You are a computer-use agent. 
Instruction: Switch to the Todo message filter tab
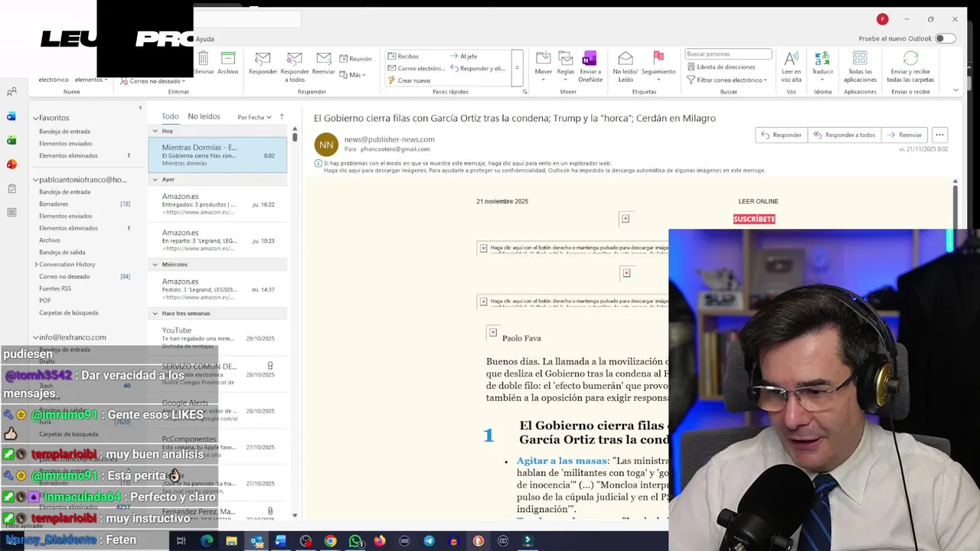click(x=170, y=116)
